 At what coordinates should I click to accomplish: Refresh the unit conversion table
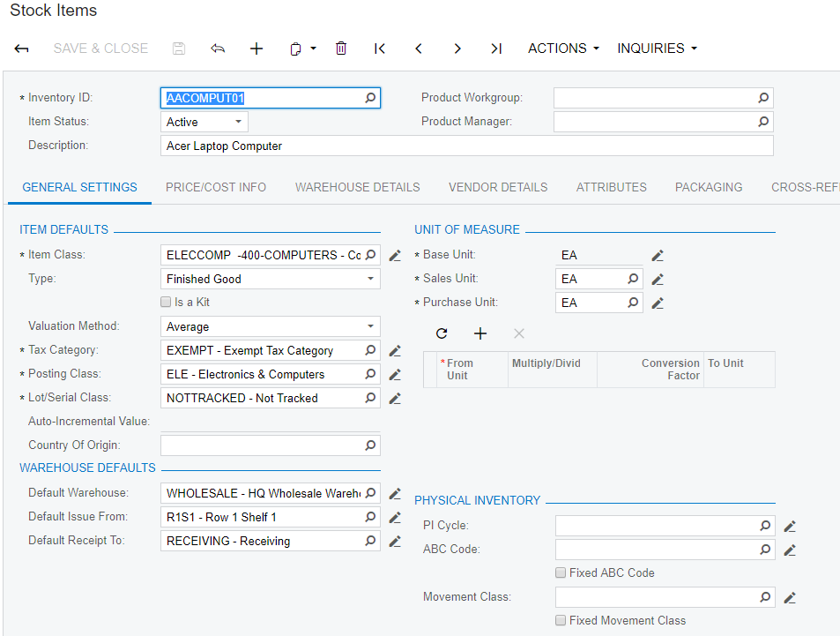[442, 333]
